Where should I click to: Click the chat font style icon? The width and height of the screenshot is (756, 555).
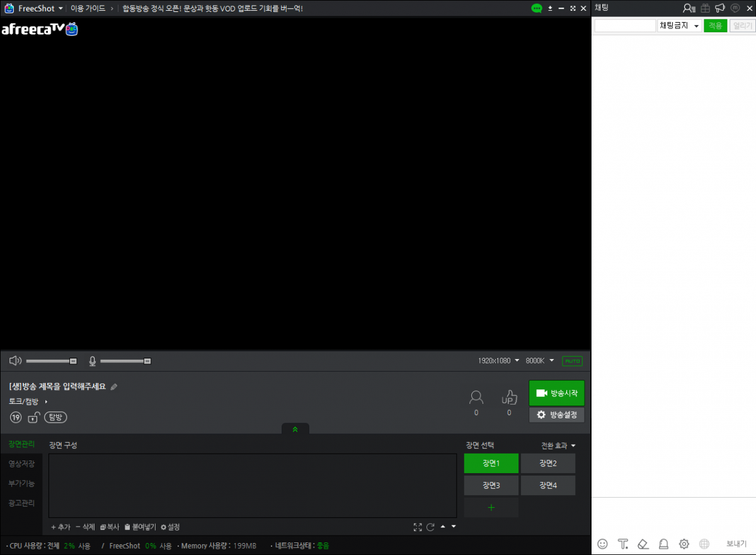[623, 544]
